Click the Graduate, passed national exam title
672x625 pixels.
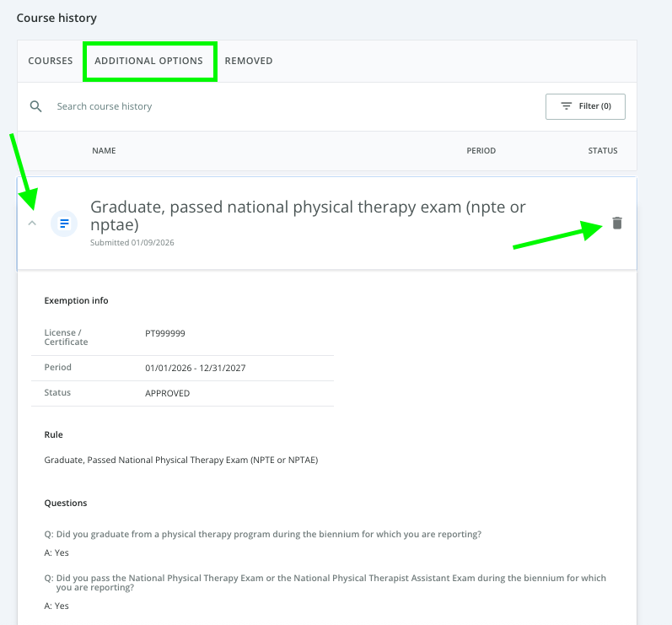pos(308,216)
